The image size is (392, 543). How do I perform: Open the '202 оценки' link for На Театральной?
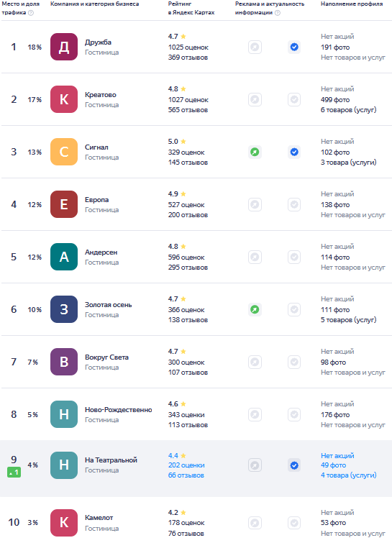[x=186, y=465]
